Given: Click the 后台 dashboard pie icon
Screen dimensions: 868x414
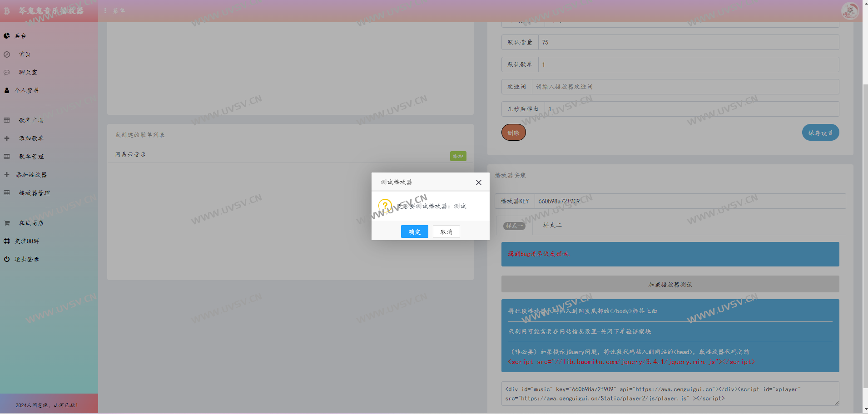Looking at the screenshot, I should (7, 36).
